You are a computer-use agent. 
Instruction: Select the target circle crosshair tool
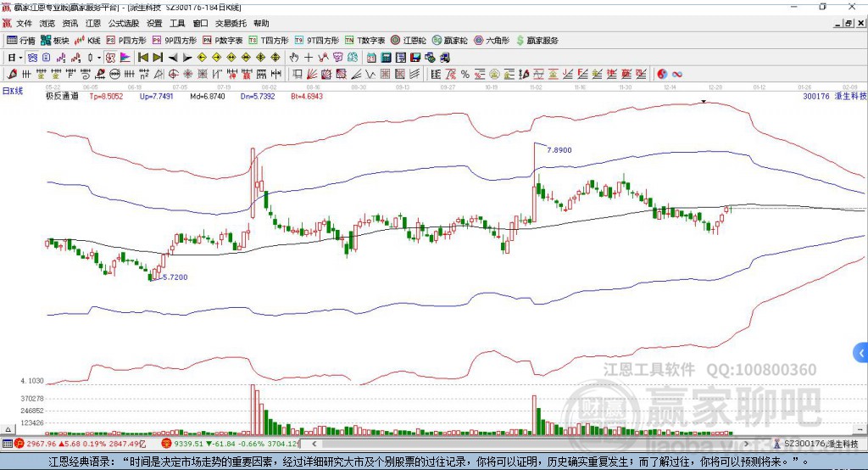[173, 75]
